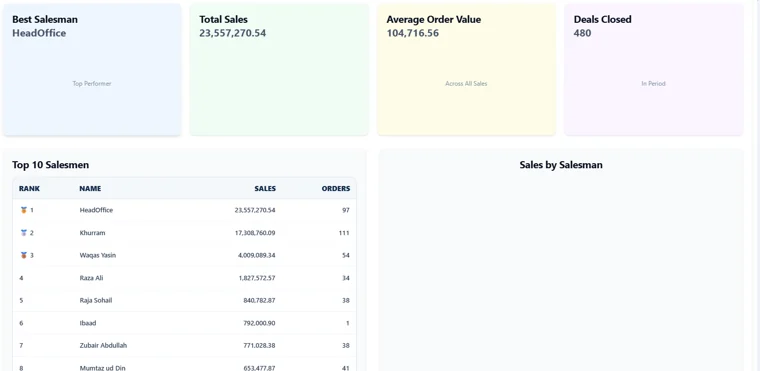
Task: Click rank number 5 in the table
Action: (21, 300)
